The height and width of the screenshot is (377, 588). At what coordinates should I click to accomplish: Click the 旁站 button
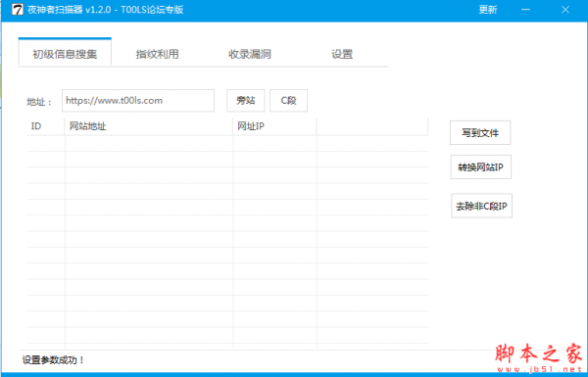point(246,101)
